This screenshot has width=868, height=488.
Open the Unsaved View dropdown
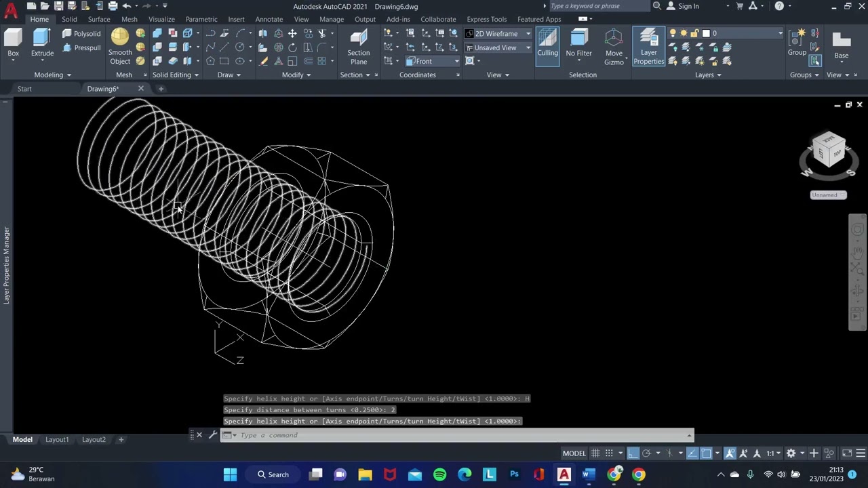(x=498, y=47)
